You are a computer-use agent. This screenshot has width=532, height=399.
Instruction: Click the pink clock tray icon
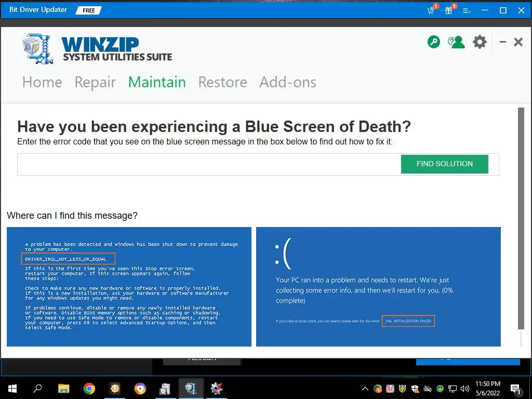390,389
